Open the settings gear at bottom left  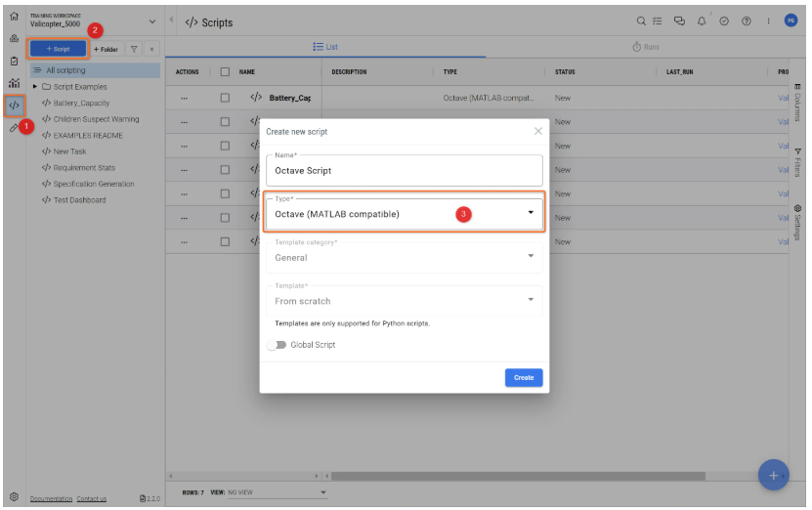(x=14, y=496)
